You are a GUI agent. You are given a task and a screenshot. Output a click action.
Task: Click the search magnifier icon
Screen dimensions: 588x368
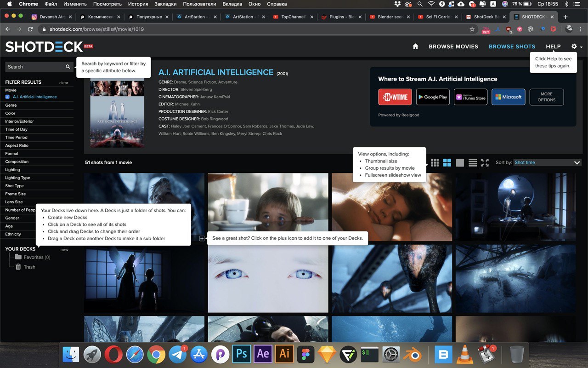coord(68,67)
